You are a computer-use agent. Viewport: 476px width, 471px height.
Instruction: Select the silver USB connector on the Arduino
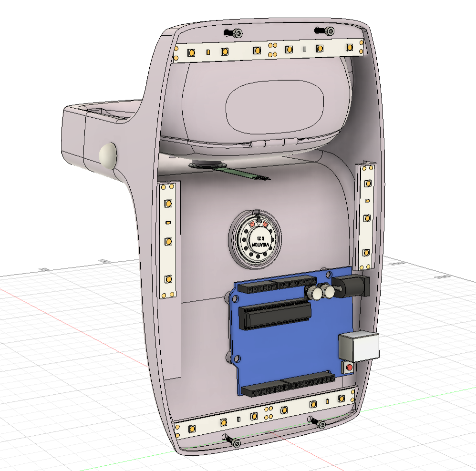359,347
